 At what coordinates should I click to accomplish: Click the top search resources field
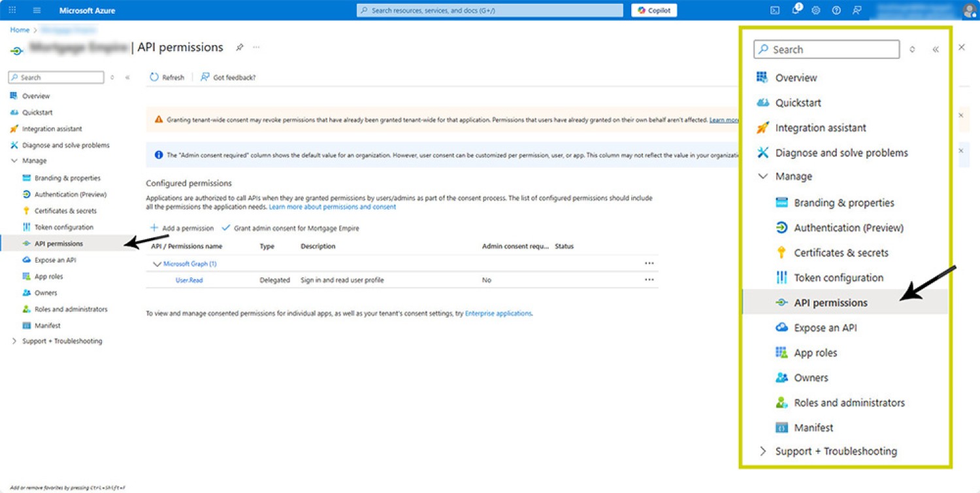point(490,10)
